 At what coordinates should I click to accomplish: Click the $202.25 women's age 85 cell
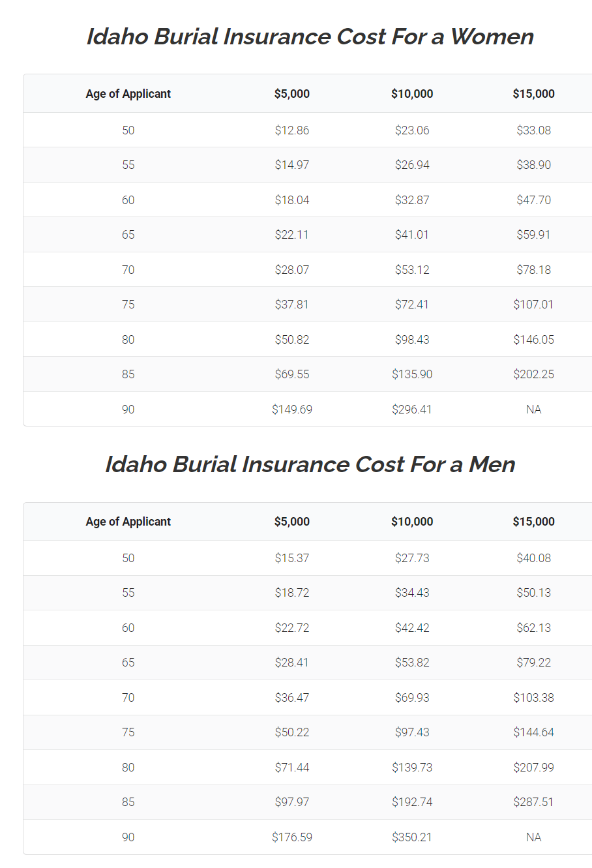[x=534, y=374]
